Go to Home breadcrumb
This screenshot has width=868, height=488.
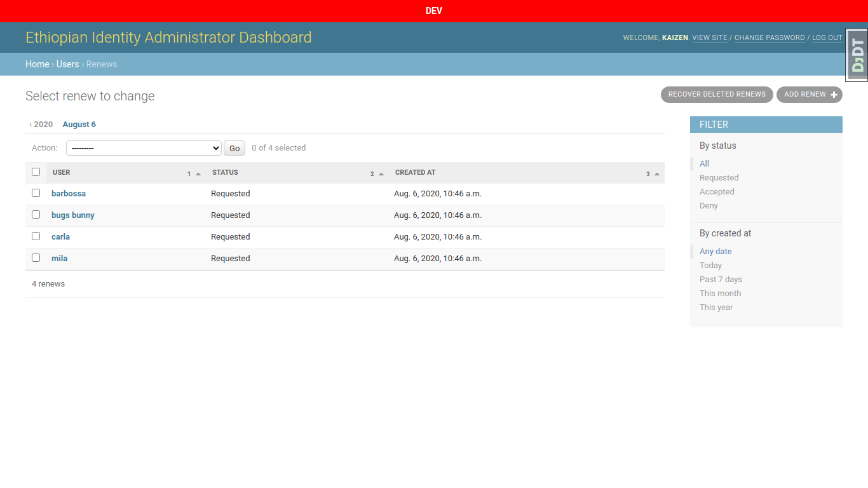pos(37,64)
